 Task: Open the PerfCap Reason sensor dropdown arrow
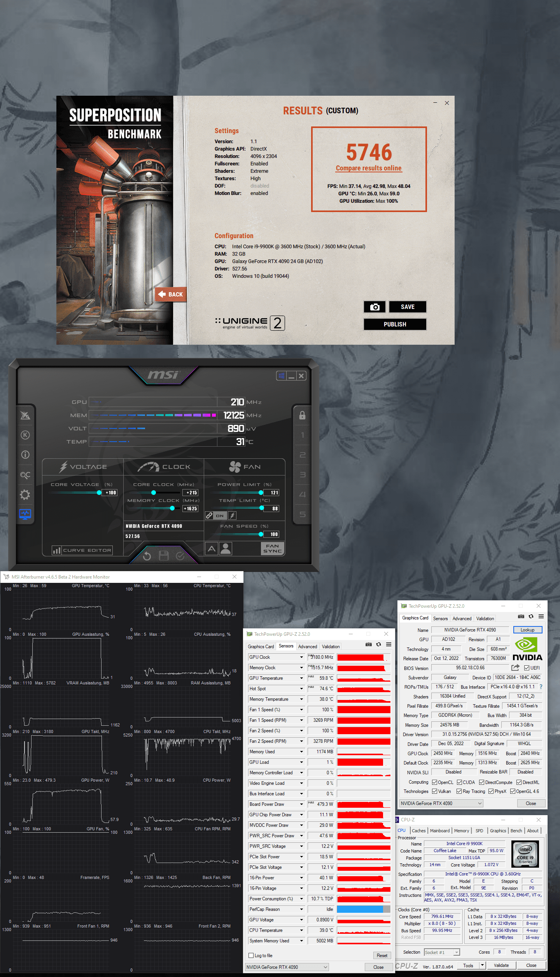coord(301,909)
